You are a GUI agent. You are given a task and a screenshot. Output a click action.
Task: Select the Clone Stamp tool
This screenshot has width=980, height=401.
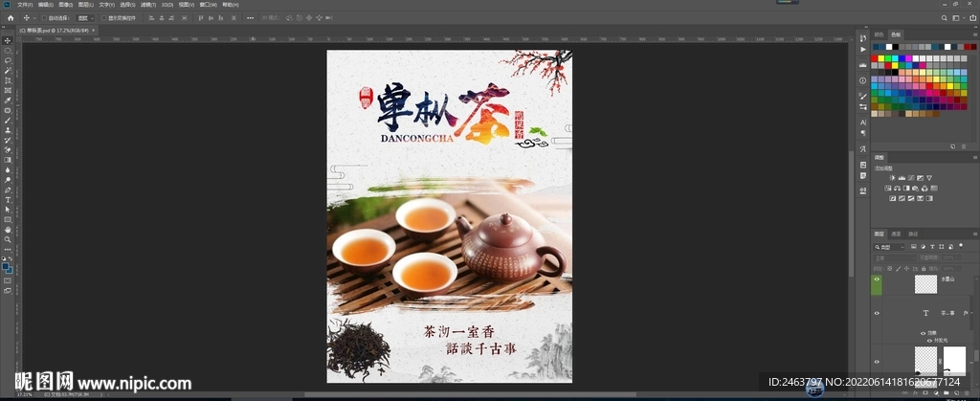point(9,130)
